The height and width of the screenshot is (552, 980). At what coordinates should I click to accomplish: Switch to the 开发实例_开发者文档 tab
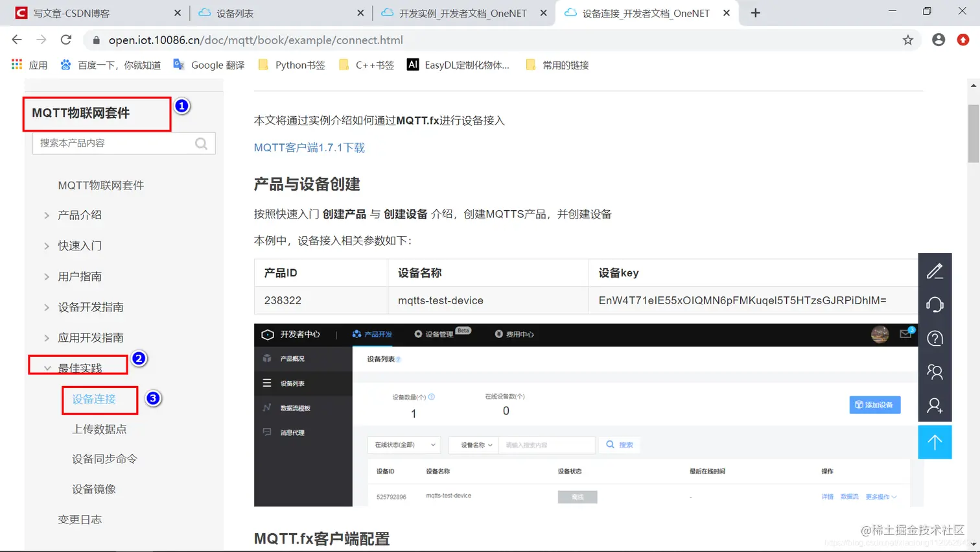pyautogui.click(x=464, y=13)
